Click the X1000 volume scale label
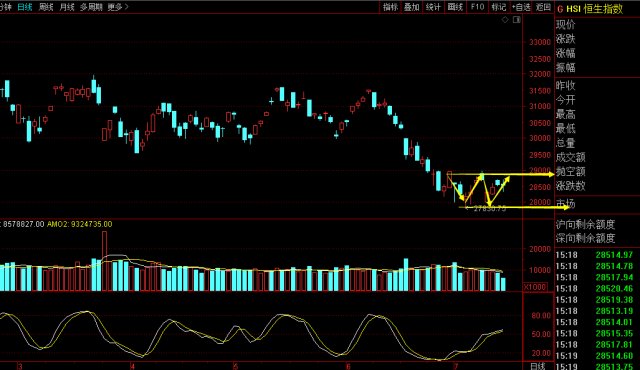The width and height of the screenshot is (640, 370). coord(535,287)
